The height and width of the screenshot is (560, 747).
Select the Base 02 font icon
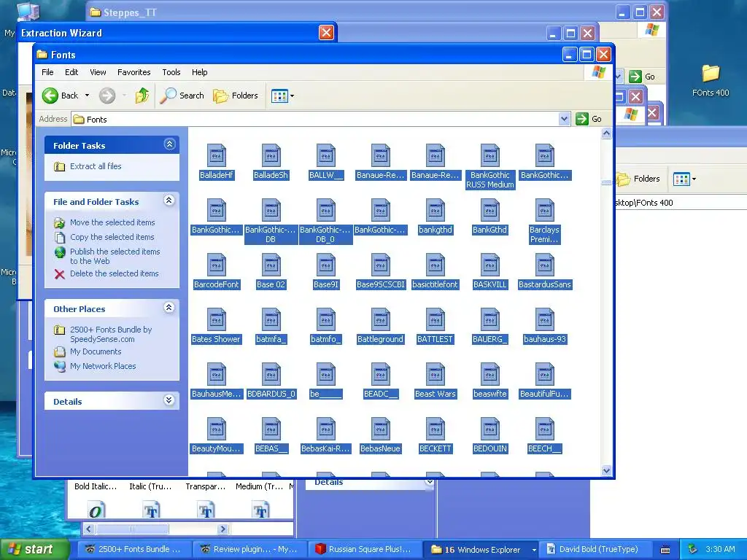[271, 265]
